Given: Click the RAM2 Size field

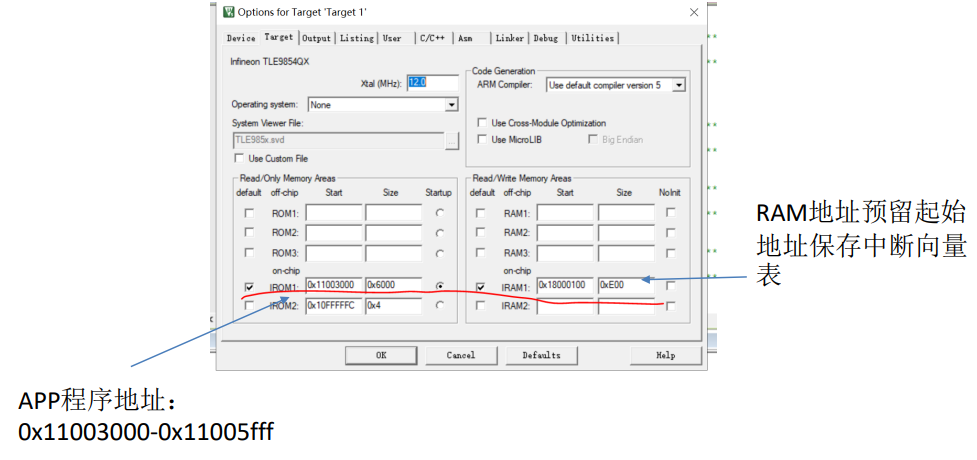Looking at the screenshot, I should 626,233.
